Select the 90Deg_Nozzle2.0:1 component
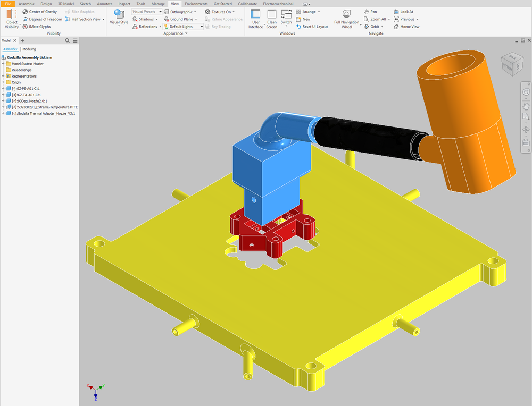The image size is (532, 406). [29, 101]
